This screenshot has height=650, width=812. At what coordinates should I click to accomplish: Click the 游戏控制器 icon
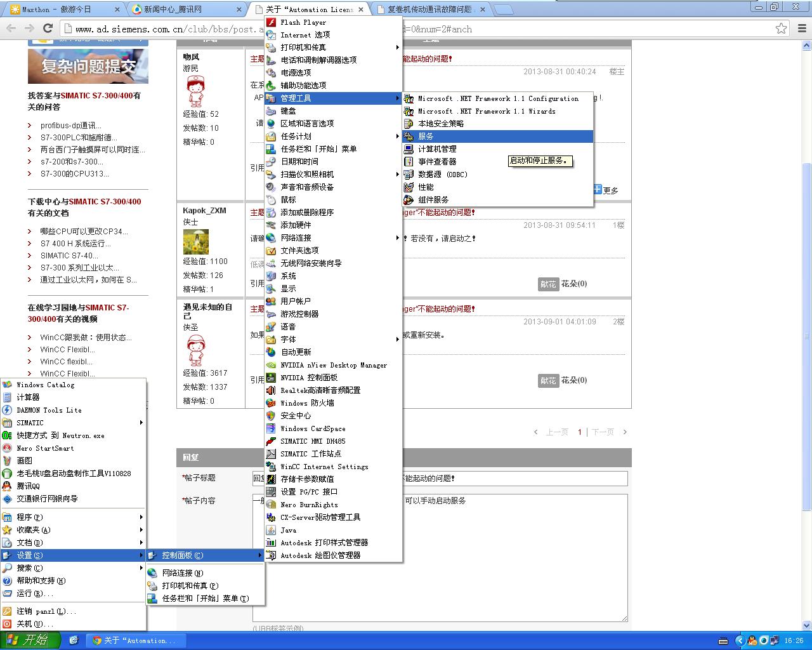click(x=271, y=314)
